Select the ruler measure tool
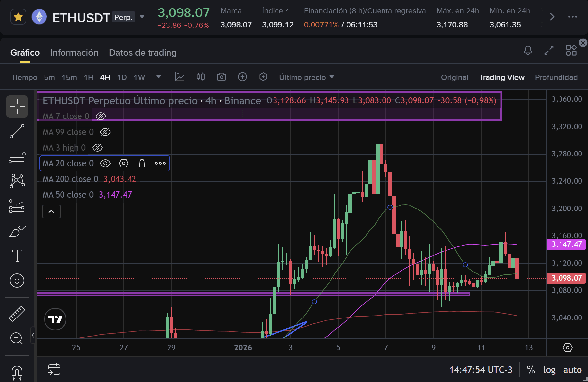Image resolution: width=588 pixels, height=382 pixels. [x=17, y=314]
